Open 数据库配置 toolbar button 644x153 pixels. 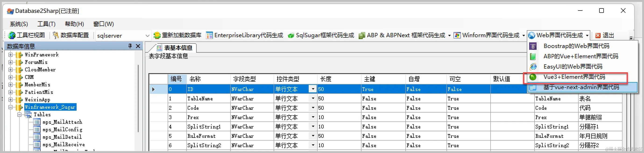(71, 35)
